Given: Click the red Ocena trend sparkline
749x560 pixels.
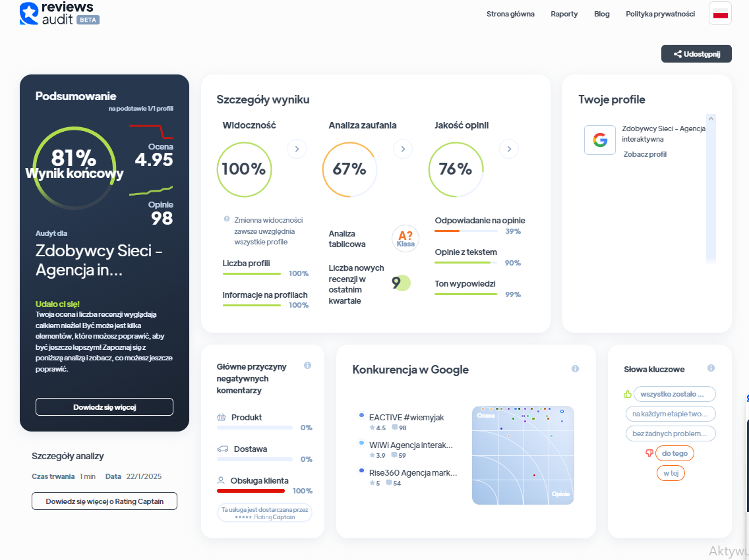Looking at the screenshot, I should [x=151, y=131].
